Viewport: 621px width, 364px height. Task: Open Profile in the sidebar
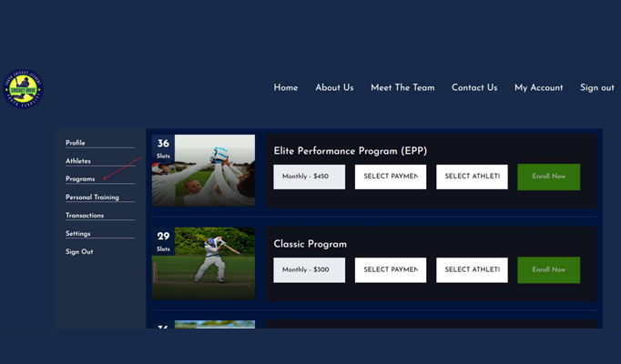76,143
